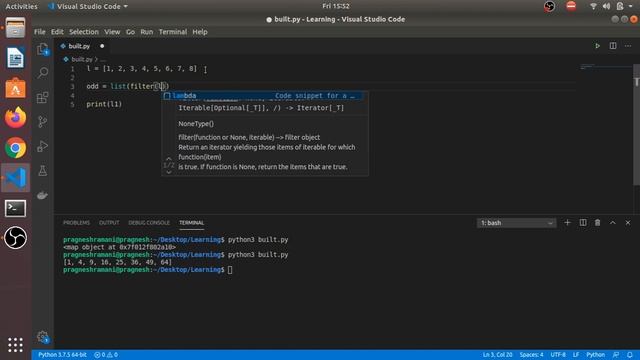Open the File menu
Screen dimensions: 640x360
40,32
